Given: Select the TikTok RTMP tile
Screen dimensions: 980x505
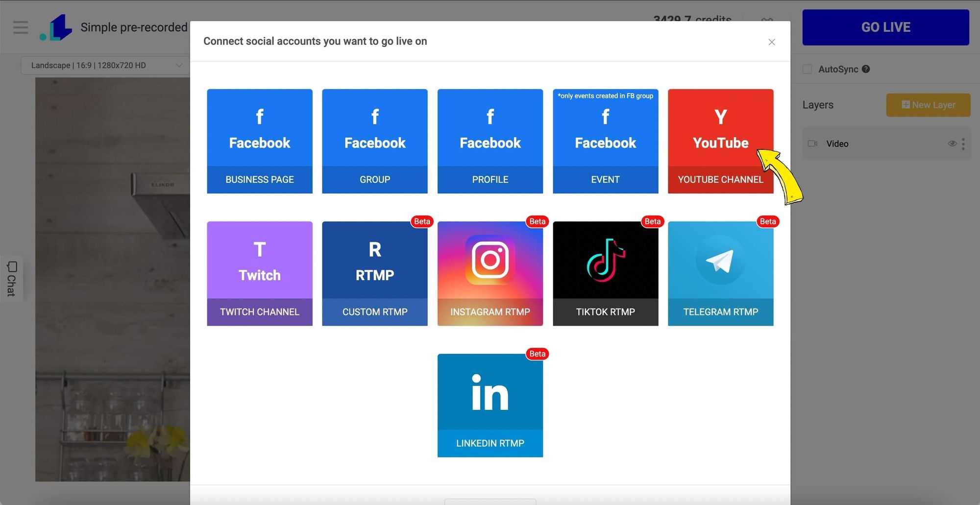Looking at the screenshot, I should (606, 273).
